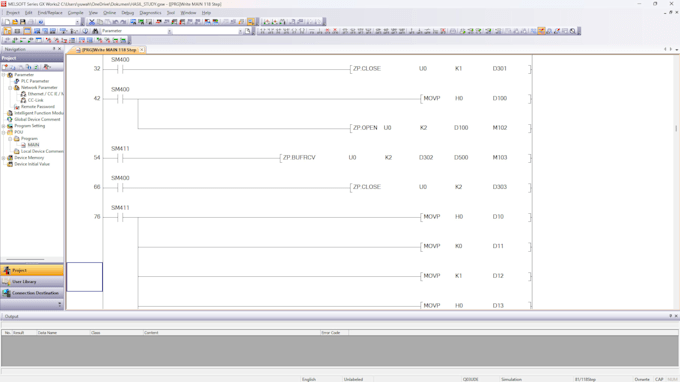Close the Output pane

(676, 316)
